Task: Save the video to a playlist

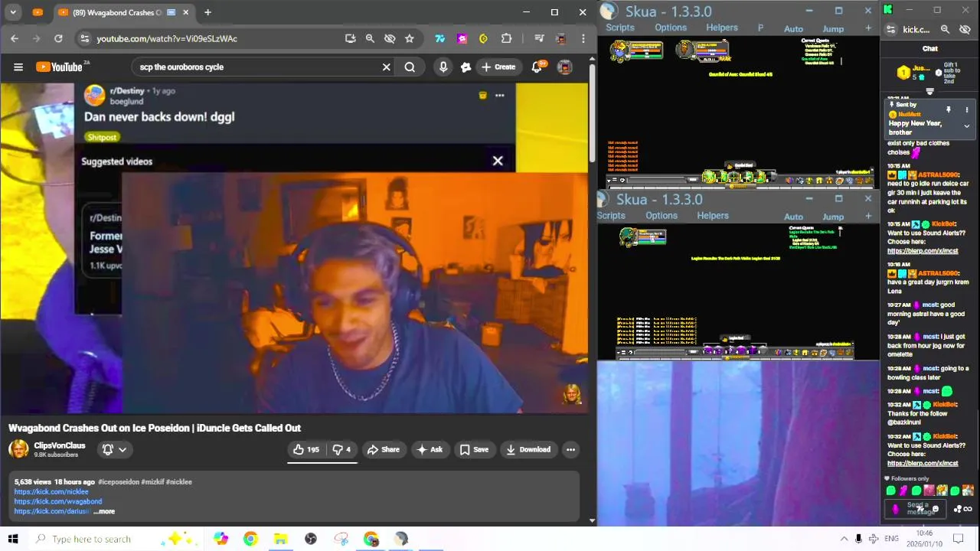Action: point(473,450)
